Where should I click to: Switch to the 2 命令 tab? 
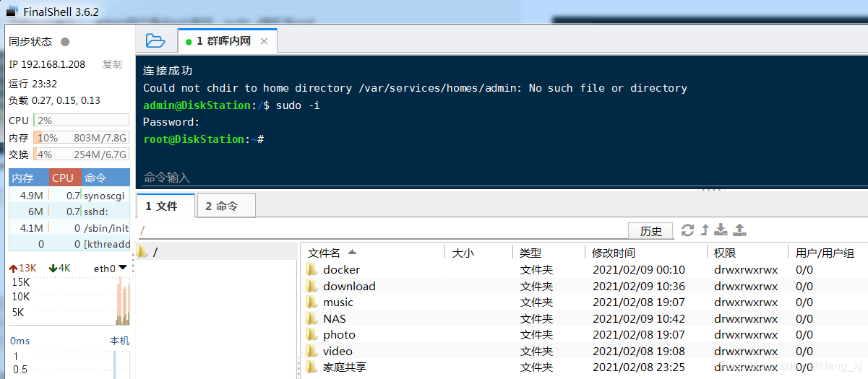coord(225,206)
